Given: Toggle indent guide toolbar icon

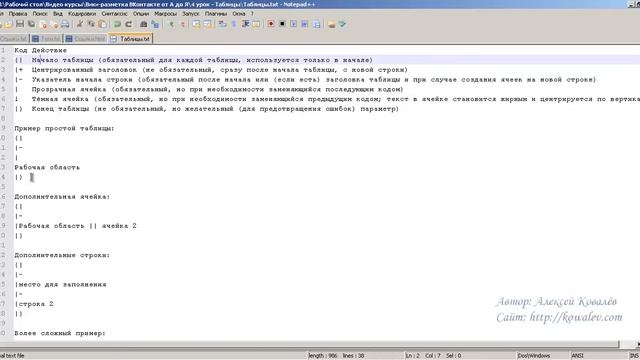Looking at the screenshot, I should point(245,24).
